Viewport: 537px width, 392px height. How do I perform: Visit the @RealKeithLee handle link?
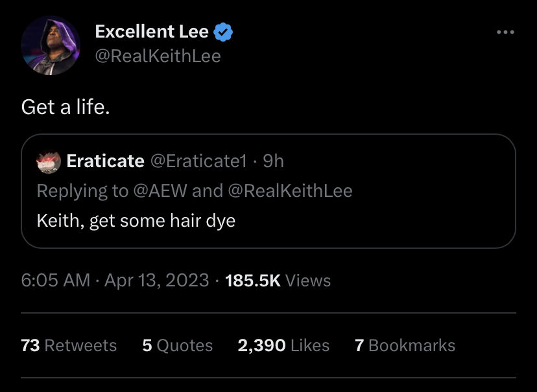(158, 56)
